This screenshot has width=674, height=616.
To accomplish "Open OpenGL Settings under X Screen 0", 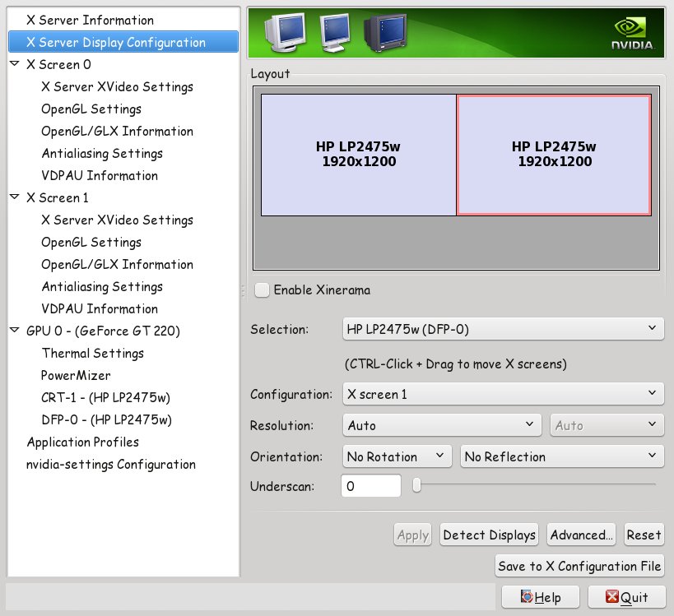I will pos(91,109).
